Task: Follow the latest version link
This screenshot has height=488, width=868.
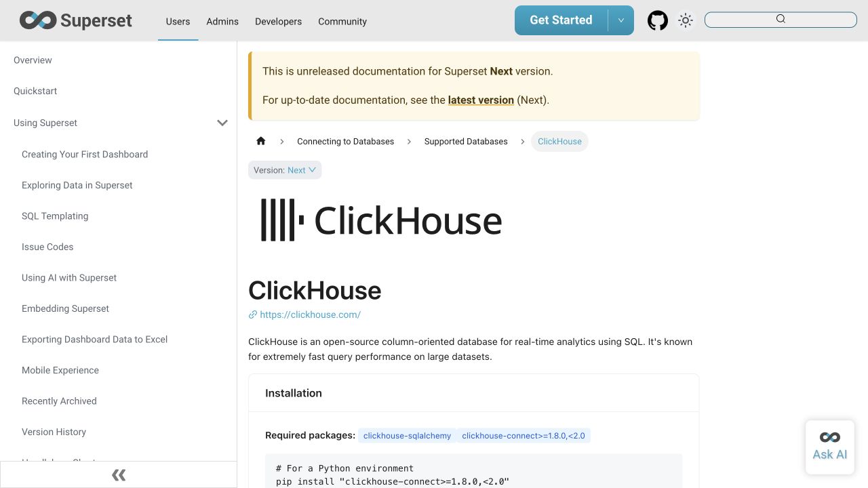Action: [481, 100]
